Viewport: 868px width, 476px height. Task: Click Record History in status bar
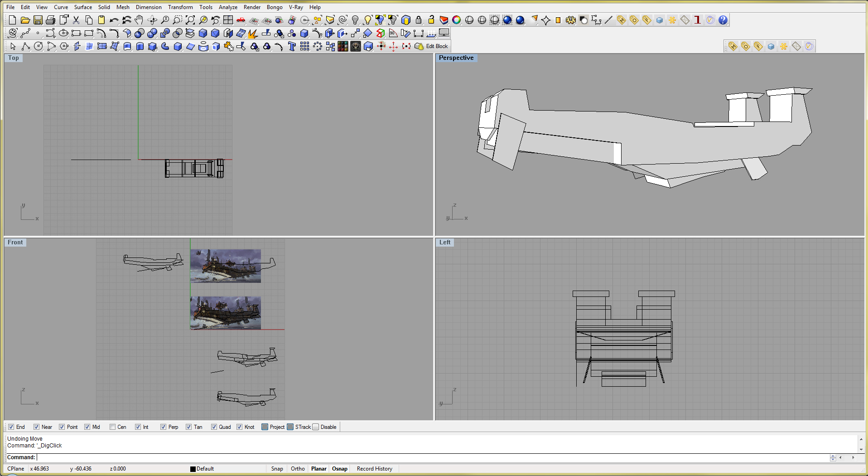[374, 469]
